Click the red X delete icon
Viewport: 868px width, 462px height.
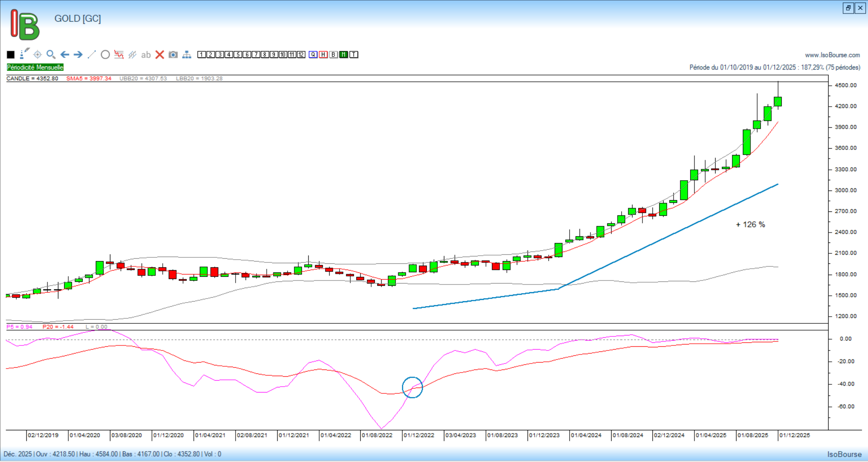point(160,55)
